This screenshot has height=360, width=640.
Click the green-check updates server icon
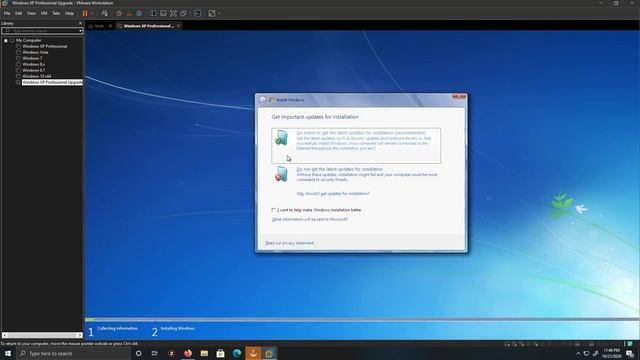point(281,138)
